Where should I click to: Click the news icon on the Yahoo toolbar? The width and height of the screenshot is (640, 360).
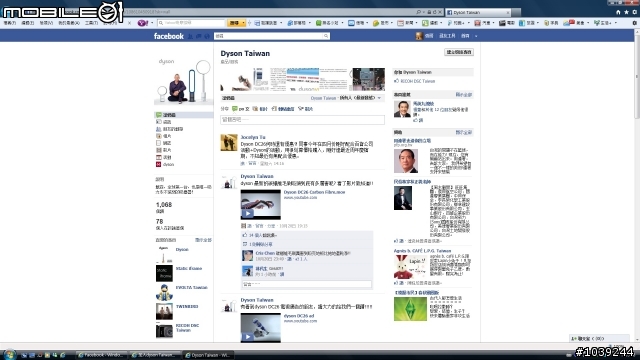[400, 23]
